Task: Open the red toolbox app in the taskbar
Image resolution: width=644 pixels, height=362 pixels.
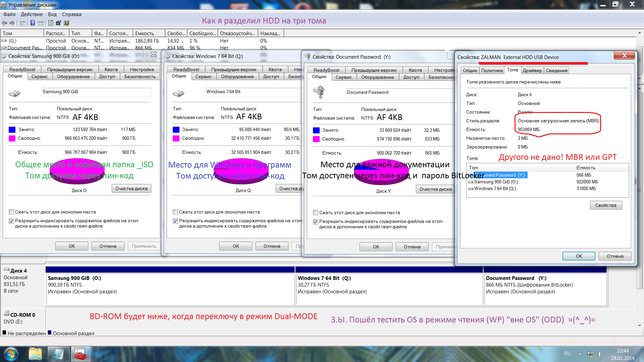Action: [80, 354]
